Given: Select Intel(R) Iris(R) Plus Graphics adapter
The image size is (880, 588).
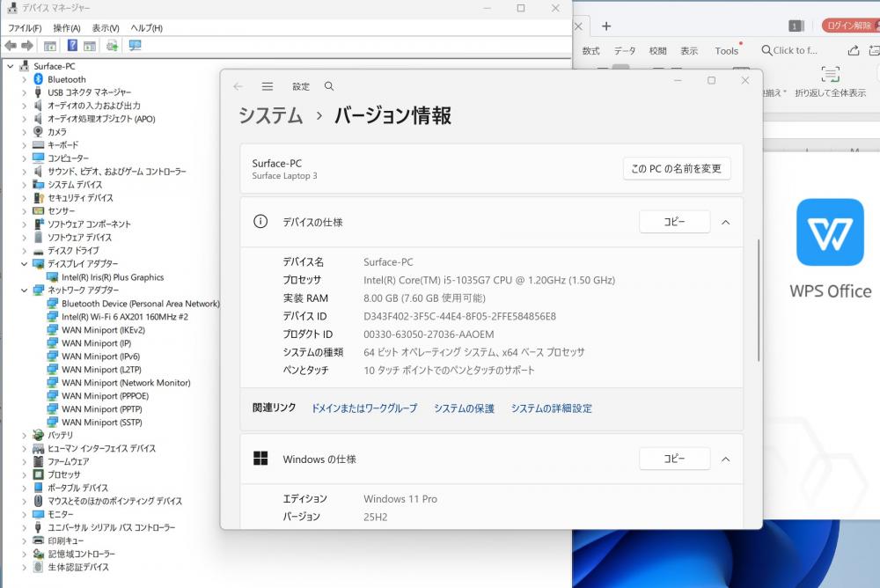Looking at the screenshot, I should pyautogui.click(x=113, y=277).
